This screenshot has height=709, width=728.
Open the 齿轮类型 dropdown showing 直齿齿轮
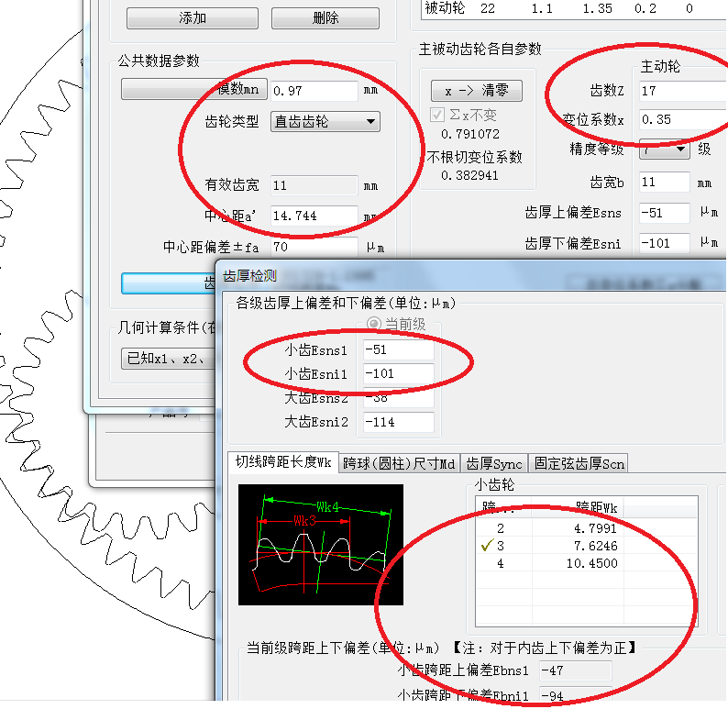point(325,122)
